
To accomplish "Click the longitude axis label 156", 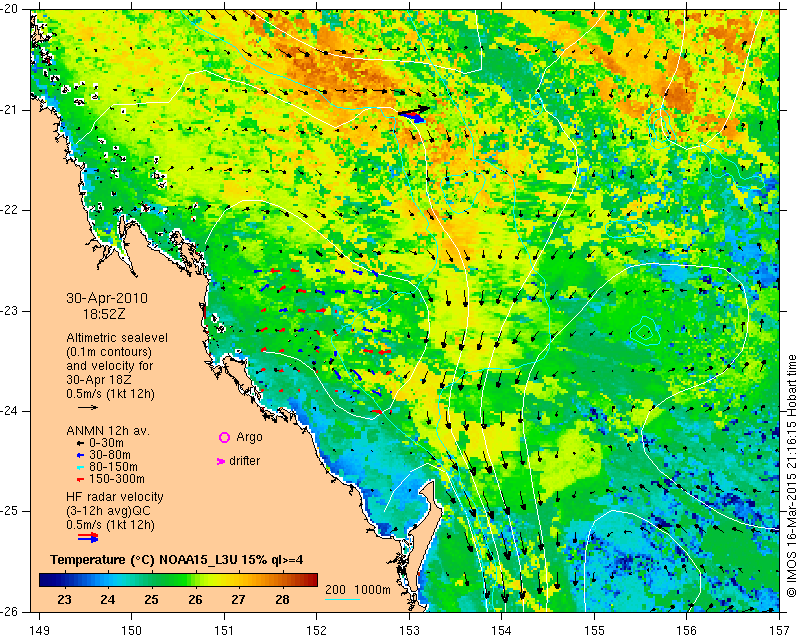I will (687, 630).
